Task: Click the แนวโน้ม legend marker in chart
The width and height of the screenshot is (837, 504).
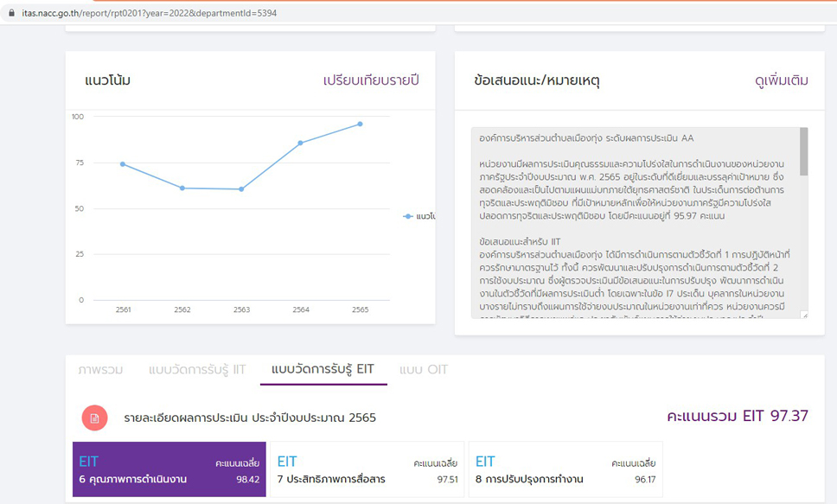Action: [x=408, y=216]
